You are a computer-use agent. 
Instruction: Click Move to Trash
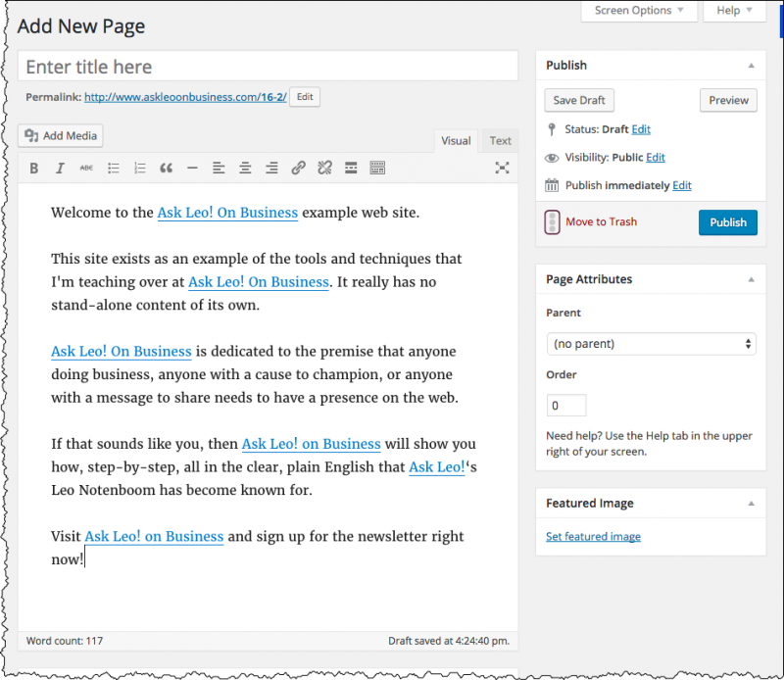601,222
